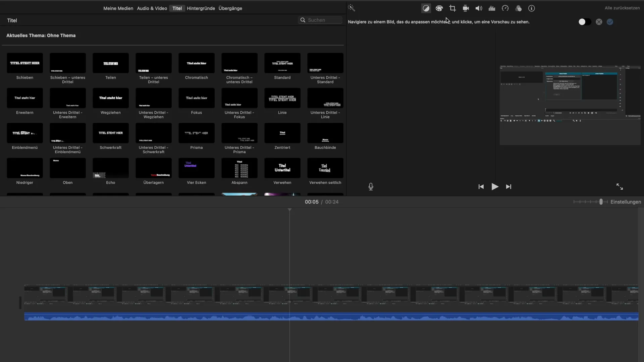Open the stabilization camera icon
Screen dimensions: 644x362
point(466,8)
